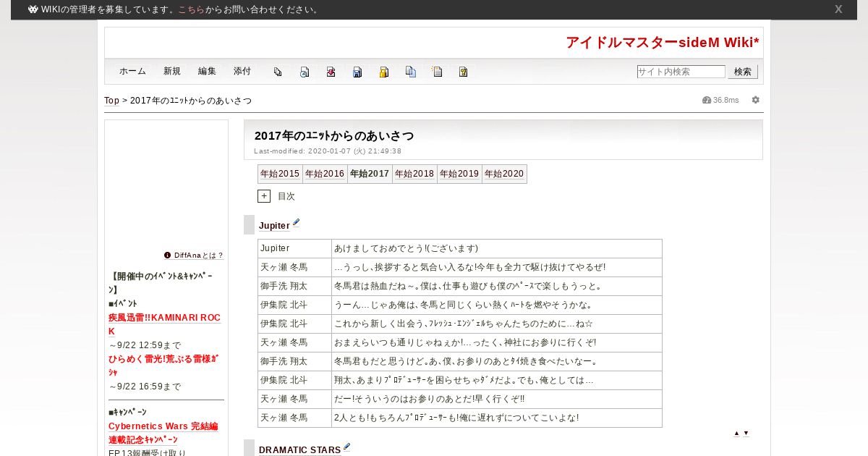Open ひらめく雷光!荒ぶる雷様ｶﾞｼｬ link

pos(163,366)
